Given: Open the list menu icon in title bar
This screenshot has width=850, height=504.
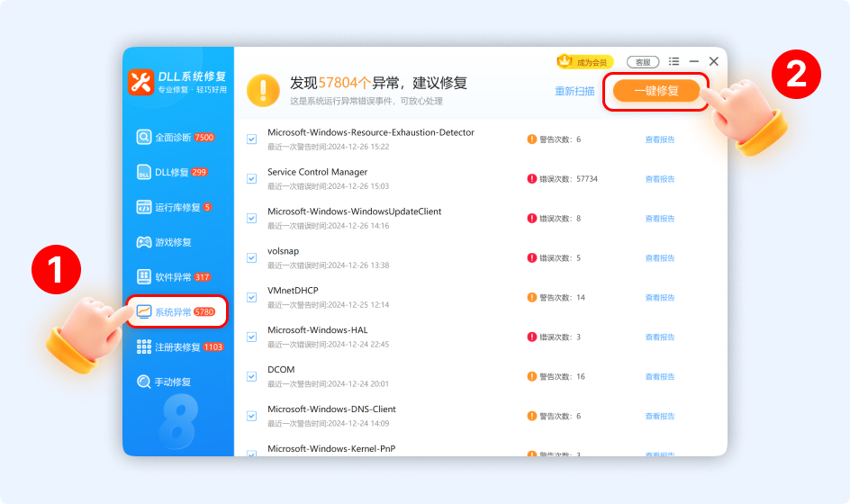Looking at the screenshot, I should 674,61.
